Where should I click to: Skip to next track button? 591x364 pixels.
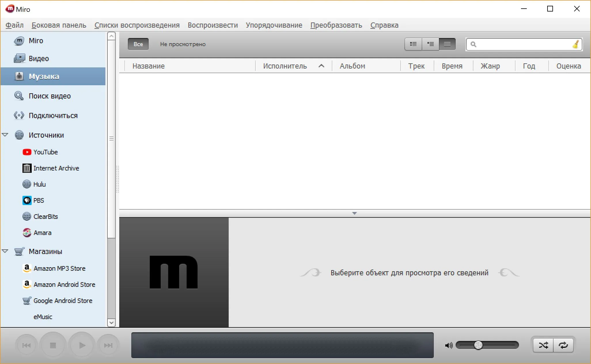click(x=108, y=345)
